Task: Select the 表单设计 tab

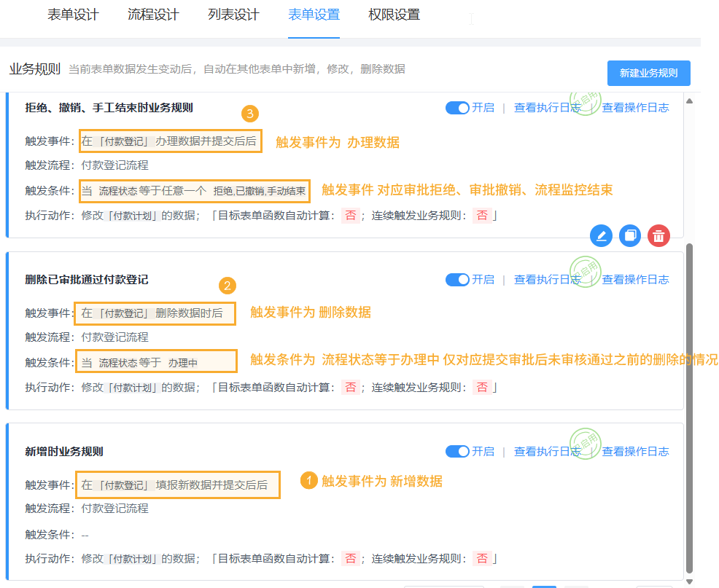Action: point(73,15)
